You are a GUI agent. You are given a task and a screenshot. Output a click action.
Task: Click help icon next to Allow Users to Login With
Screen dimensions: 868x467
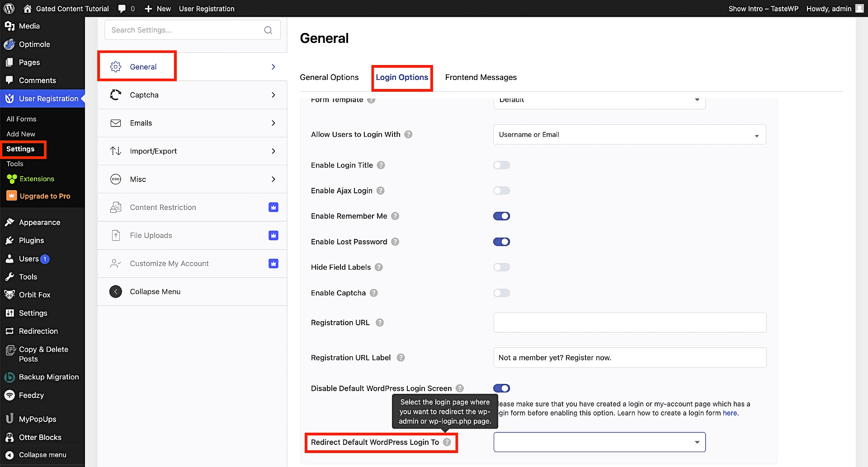click(x=408, y=134)
